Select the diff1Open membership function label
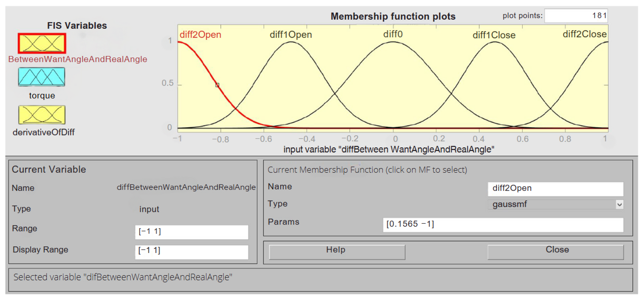644x299 pixels. click(291, 35)
